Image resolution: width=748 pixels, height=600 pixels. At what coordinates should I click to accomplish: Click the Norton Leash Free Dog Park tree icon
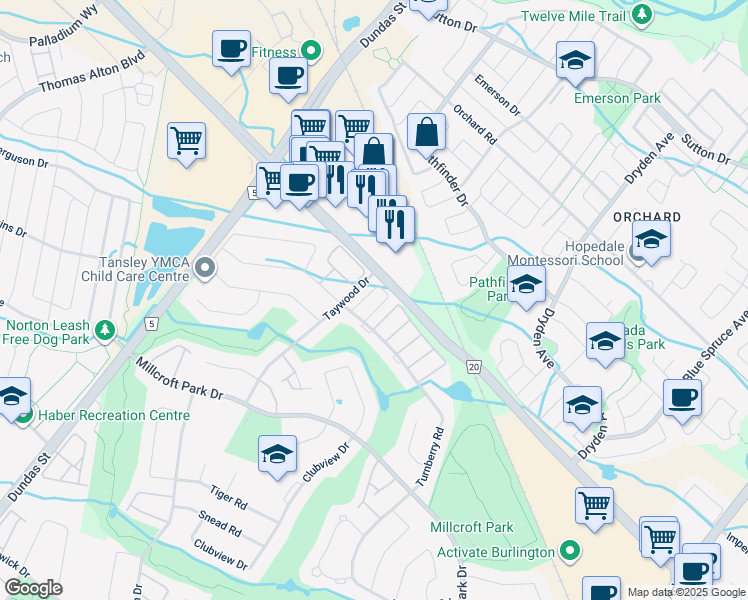coord(104,329)
